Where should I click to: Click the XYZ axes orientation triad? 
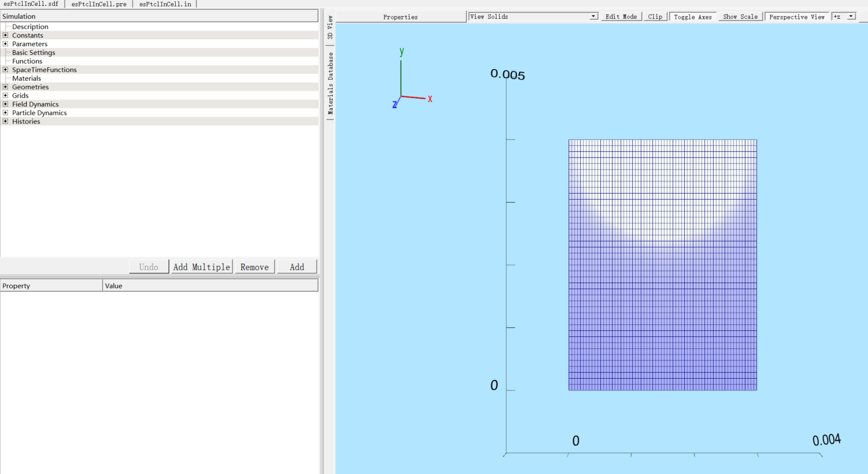point(412,79)
